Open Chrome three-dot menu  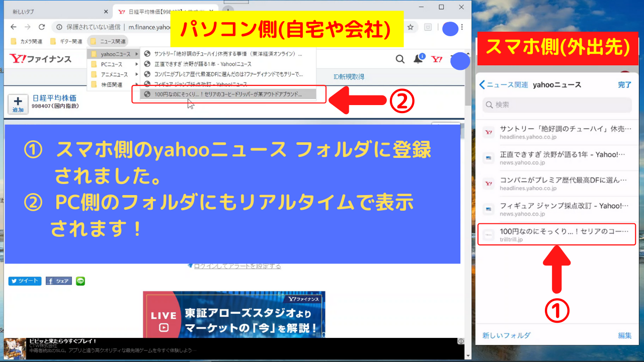[x=462, y=27]
